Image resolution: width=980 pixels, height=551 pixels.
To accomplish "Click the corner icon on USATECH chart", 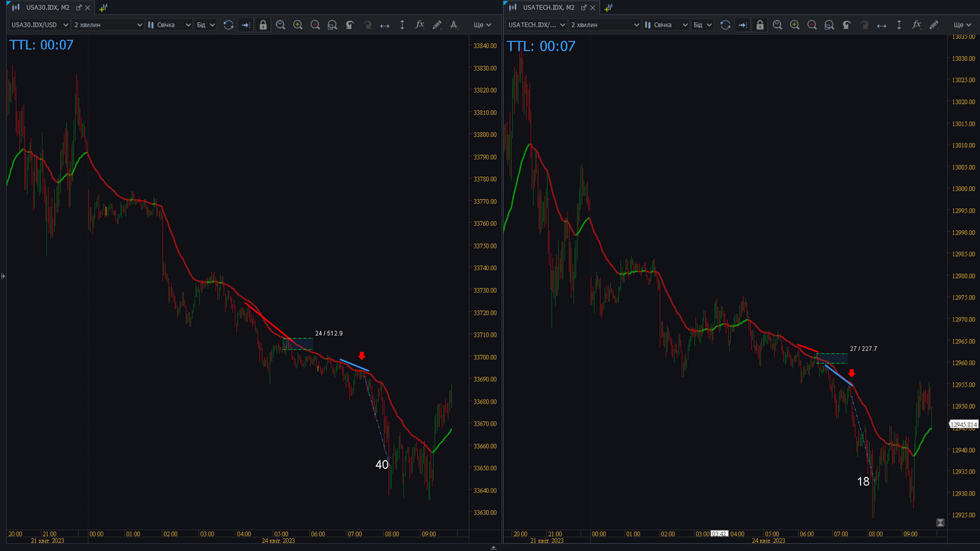I will 940,523.
